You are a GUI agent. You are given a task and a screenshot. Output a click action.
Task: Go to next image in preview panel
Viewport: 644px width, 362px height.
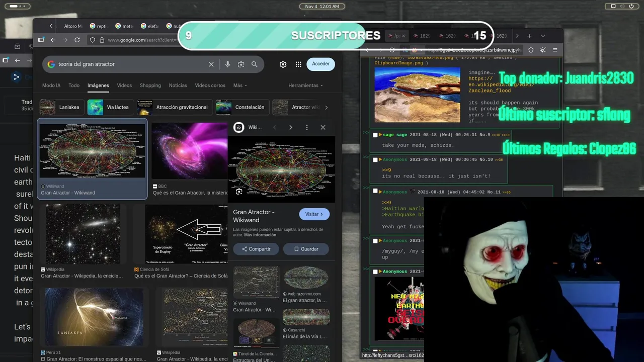pos(291,128)
